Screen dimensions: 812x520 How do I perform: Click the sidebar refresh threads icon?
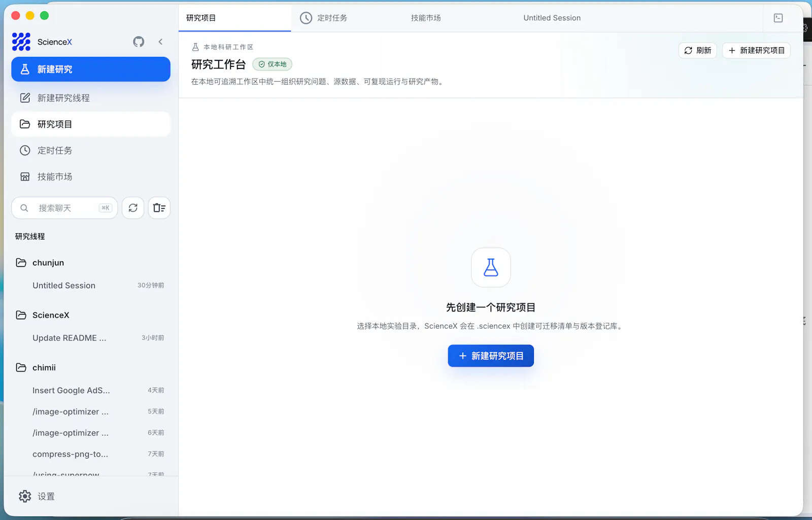tap(133, 208)
